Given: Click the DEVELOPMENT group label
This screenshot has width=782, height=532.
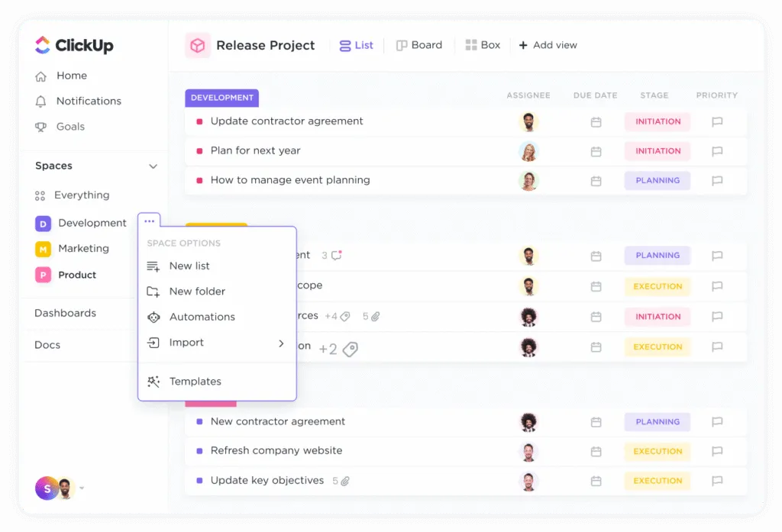Looking at the screenshot, I should click(x=222, y=98).
